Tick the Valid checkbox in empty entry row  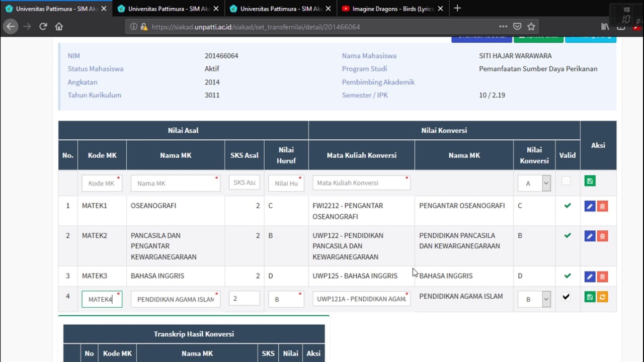pos(566,181)
